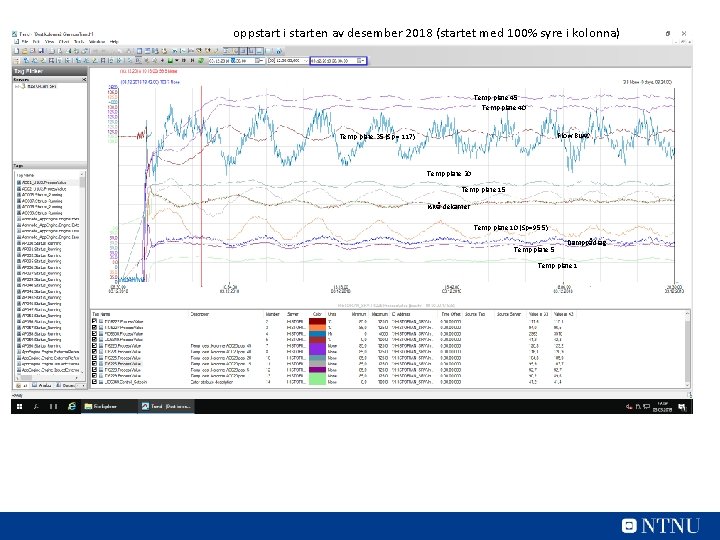Open the File menu
This screenshot has height=540, width=720.
coord(25,41)
